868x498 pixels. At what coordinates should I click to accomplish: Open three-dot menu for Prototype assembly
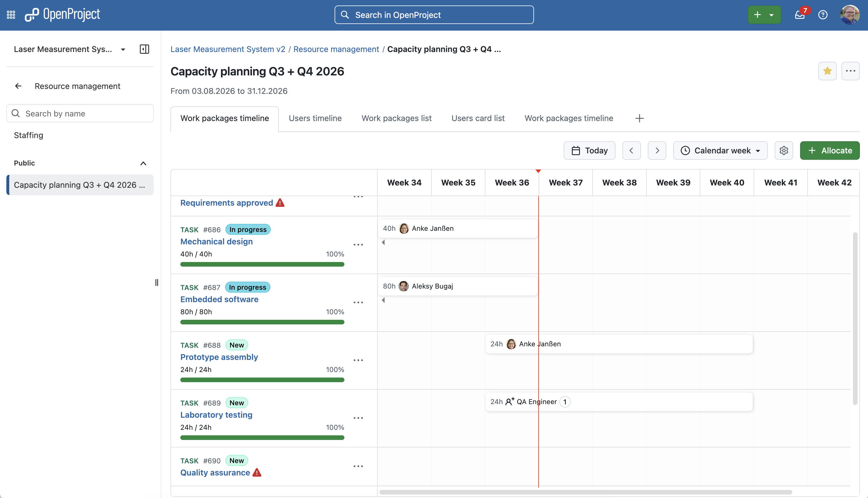pyautogui.click(x=358, y=360)
